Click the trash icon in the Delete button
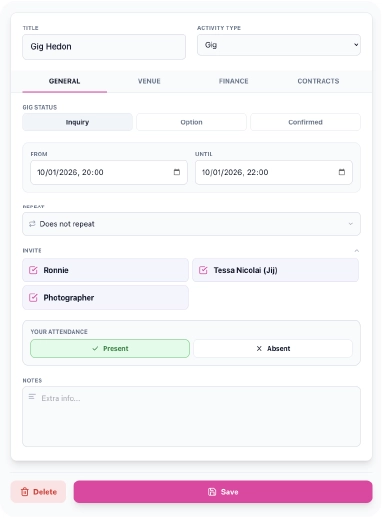 (x=25, y=492)
